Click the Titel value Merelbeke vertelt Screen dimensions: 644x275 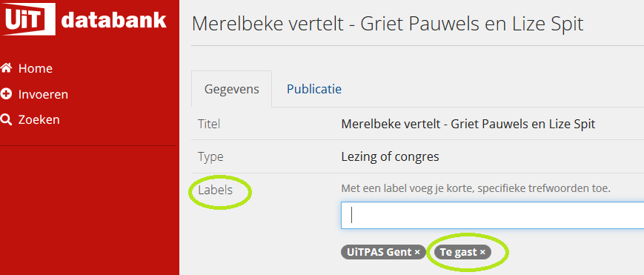tap(468, 124)
